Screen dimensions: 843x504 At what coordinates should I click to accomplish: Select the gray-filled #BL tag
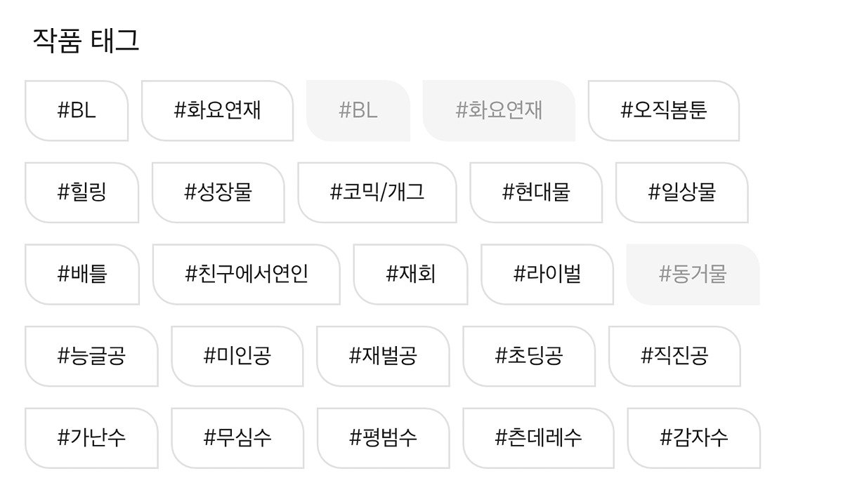(x=358, y=111)
